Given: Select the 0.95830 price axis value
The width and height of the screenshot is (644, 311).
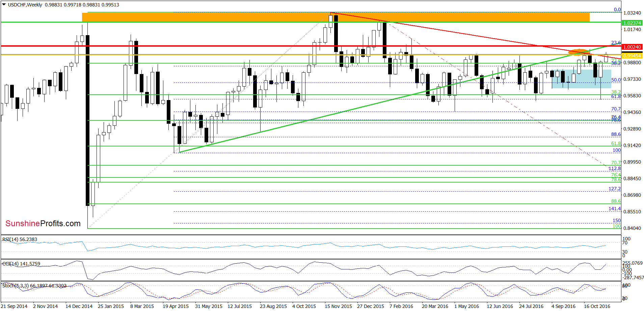Looking at the screenshot, I should [x=632, y=96].
